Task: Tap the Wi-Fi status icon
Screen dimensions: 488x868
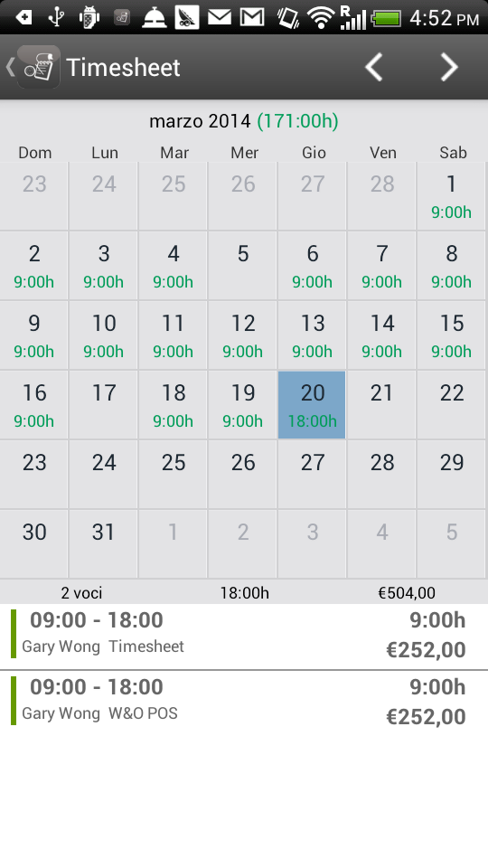Action: [x=321, y=18]
